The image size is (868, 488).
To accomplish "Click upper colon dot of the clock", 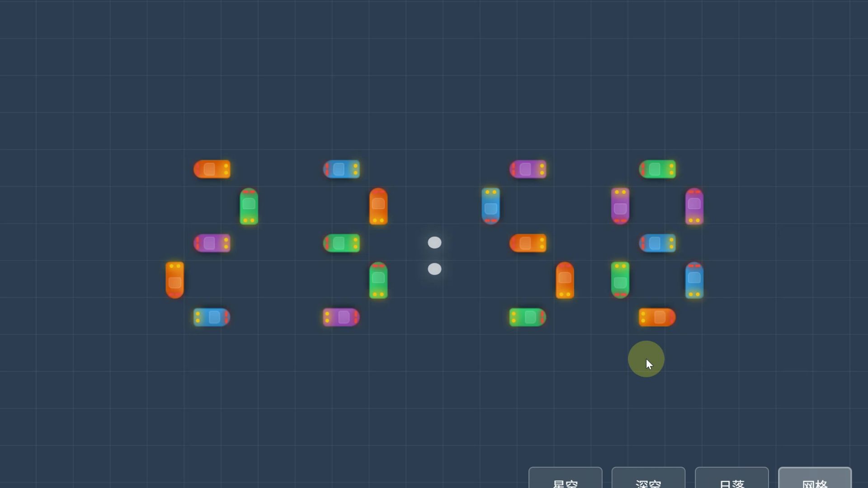I will point(434,243).
